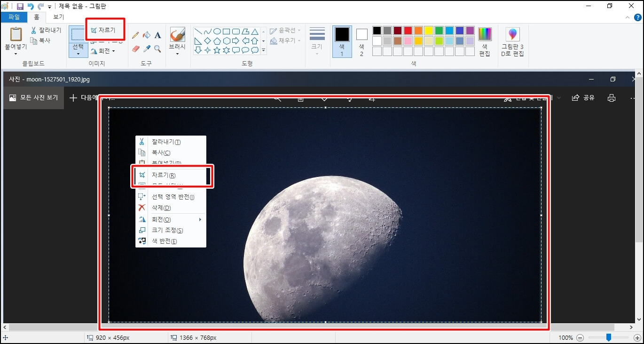Screen dimensions: 644x344
Task: Choose the Line shape
Action: (198, 32)
